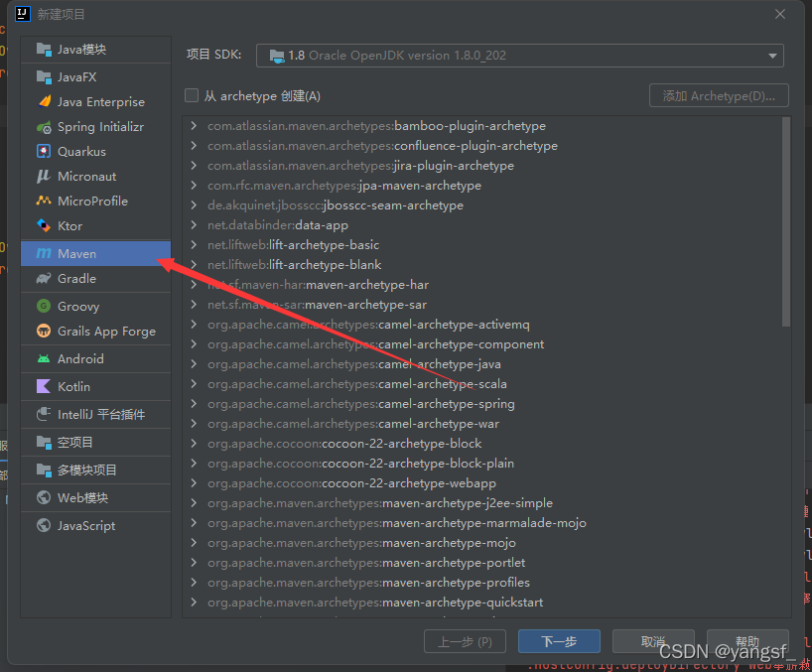This screenshot has height=672, width=812.
Task: Click the 添加 Archetype(D)... button
Action: click(719, 95)
